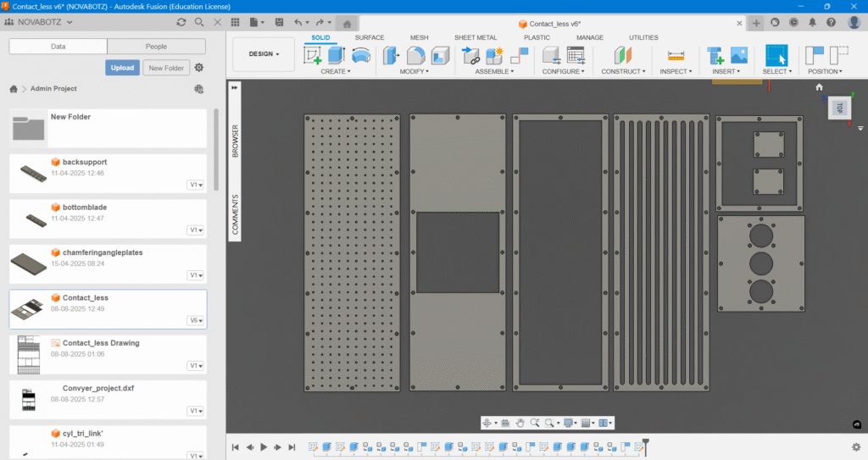Click the Insert Canvas image icon
The width and height of the screenshot is (868, 460).
(x=739, y=56)
